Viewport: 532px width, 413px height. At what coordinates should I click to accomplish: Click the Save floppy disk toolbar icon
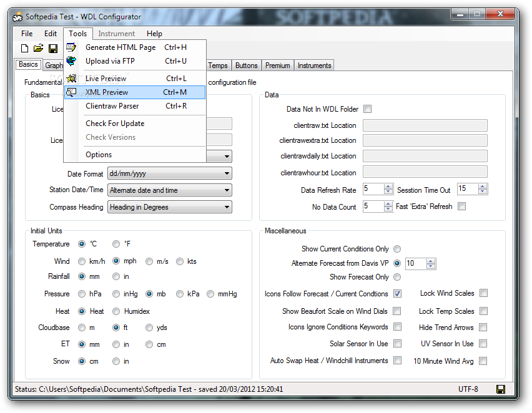(x=53, y=49)
